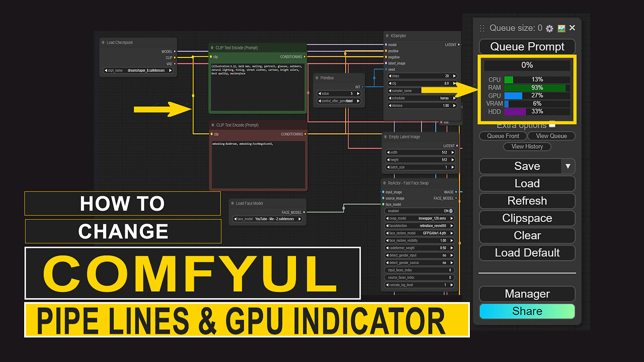Open control_after_generate fixed combo
The image size is (644, 362).
click(x=339, y=101)
